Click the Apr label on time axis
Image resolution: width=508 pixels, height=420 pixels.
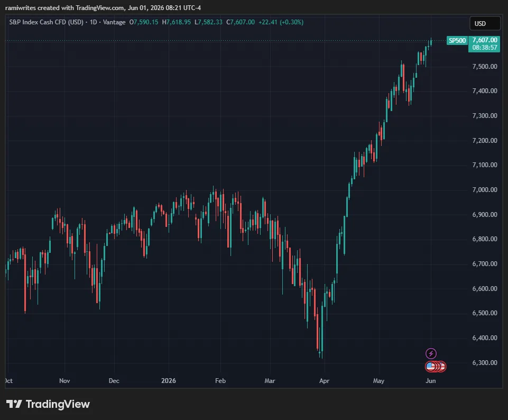coord(324,380)
